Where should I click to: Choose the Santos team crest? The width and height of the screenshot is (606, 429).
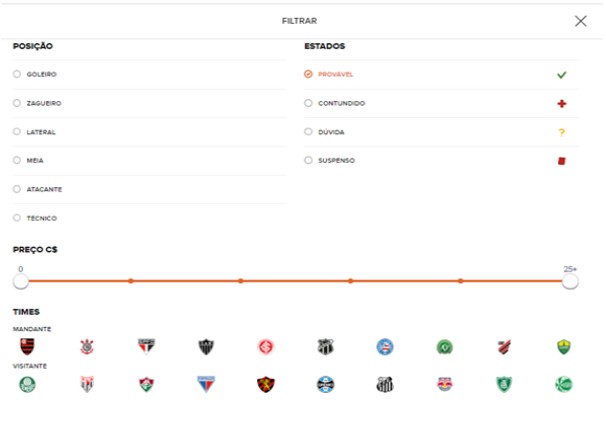coord(385,384)
